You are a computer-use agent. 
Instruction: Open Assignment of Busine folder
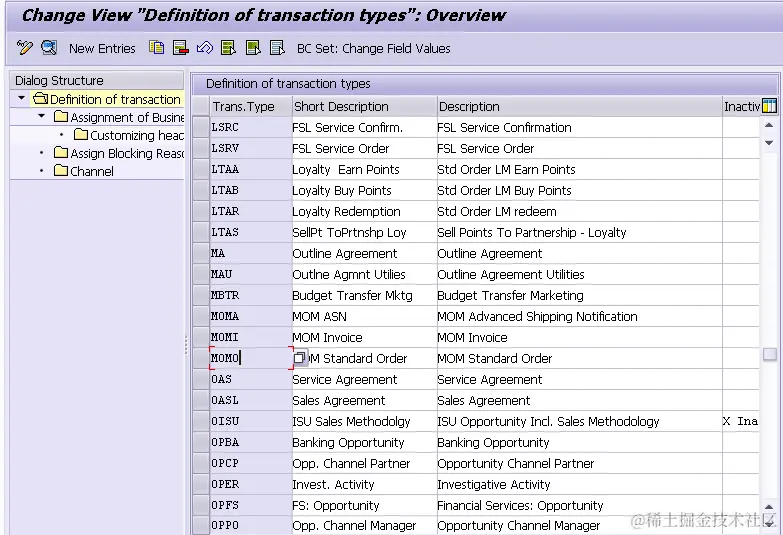119,117
